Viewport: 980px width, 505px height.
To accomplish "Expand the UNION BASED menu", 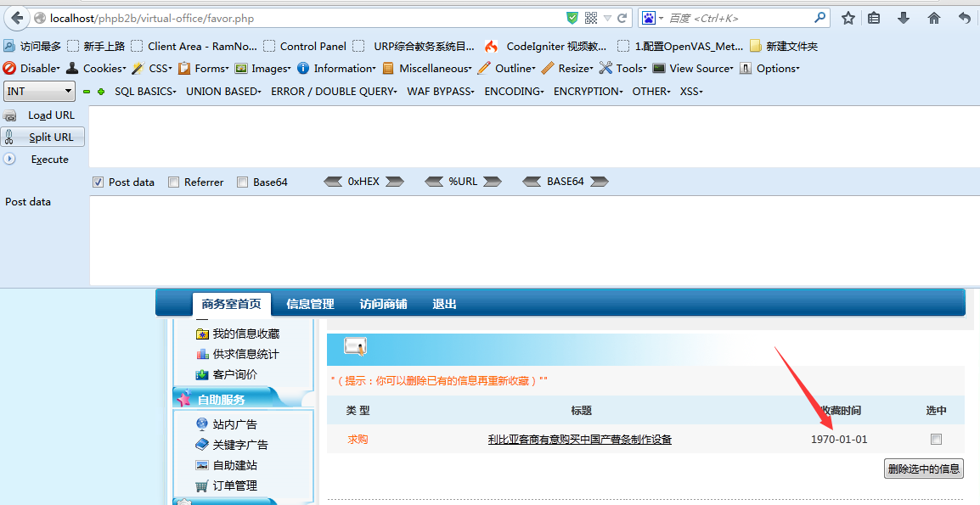I will click(x=223, y=91).
